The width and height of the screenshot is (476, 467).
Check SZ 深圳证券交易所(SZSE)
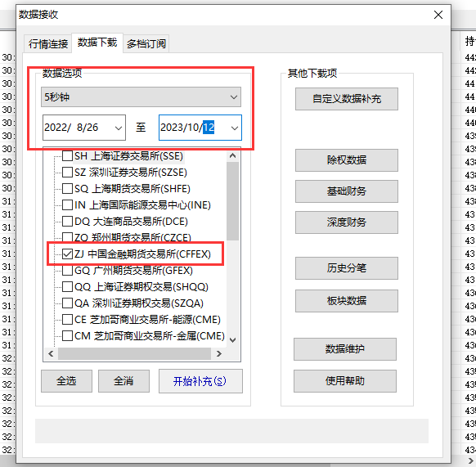(67, 173)
